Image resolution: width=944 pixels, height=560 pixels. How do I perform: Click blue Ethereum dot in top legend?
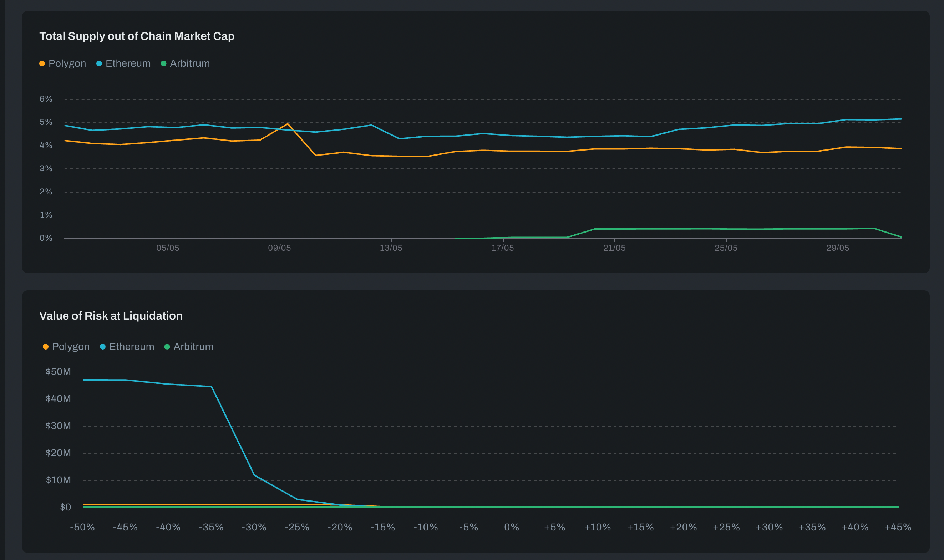click(x=99, y=64)
